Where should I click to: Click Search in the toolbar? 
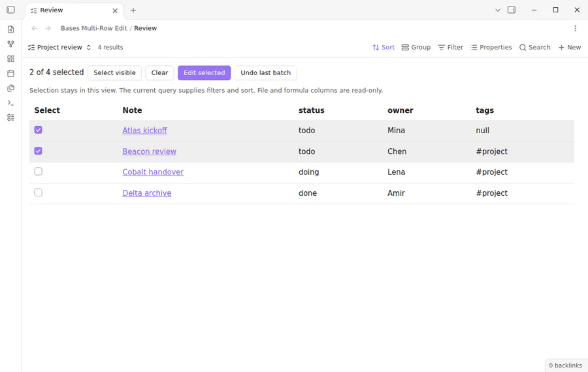pos(534,47)
